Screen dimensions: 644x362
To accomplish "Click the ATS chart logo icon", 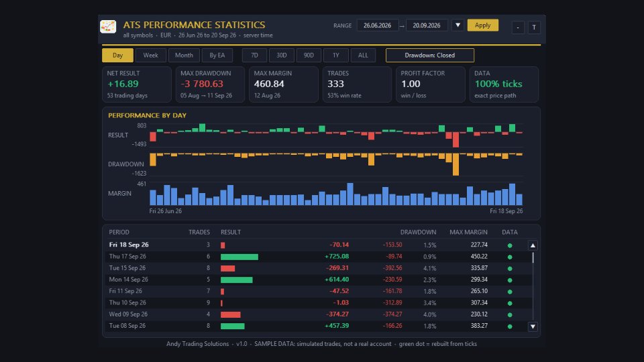I will pyautogui.click(x=108, y=27).
